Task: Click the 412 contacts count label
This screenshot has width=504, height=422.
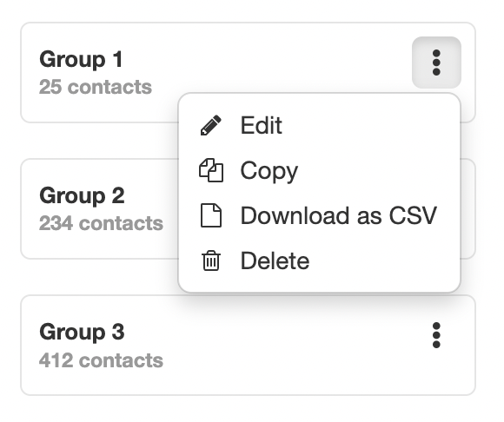Action: pos(101,360)
